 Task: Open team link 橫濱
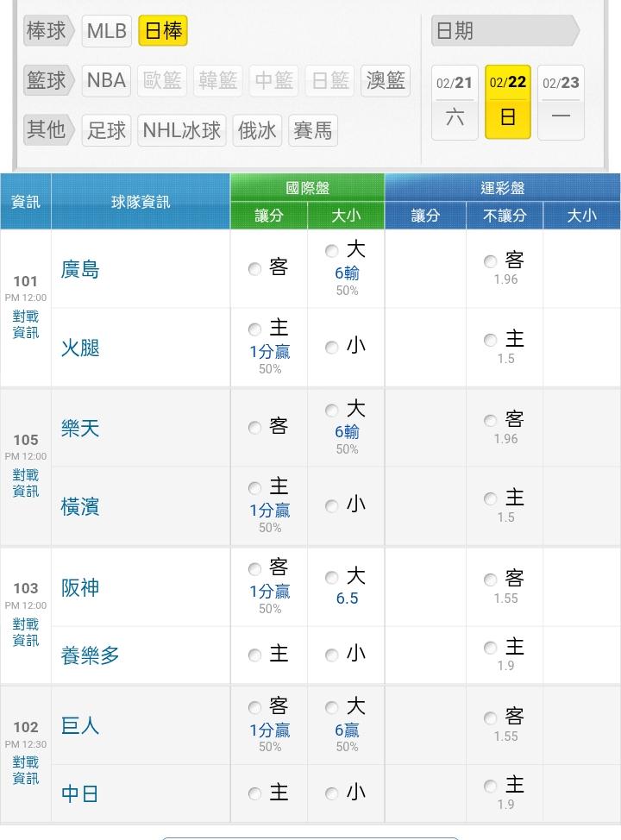[80, 507]
